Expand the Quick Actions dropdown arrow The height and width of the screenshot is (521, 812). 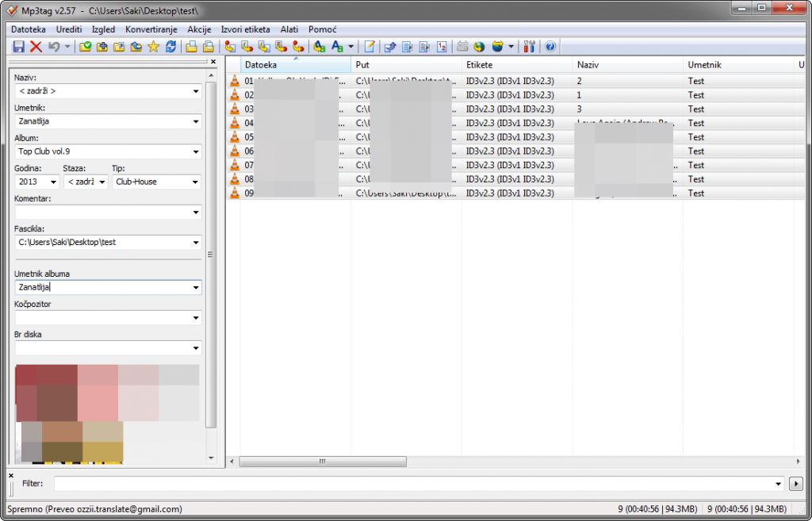coord(350,47)
